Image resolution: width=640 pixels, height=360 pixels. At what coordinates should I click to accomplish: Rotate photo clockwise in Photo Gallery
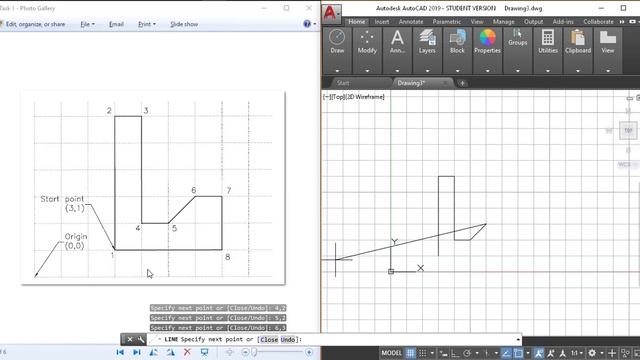170,352
